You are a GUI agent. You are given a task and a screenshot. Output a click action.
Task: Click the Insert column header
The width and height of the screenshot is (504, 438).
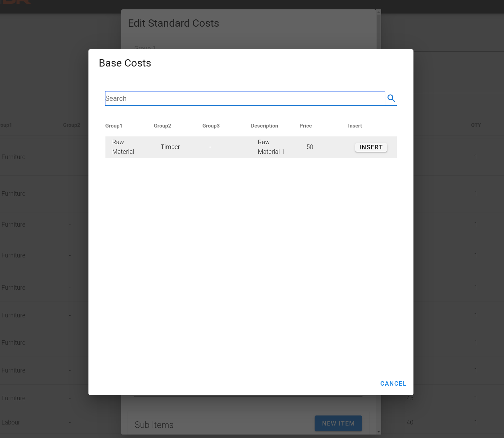click(x=355, y=126)
